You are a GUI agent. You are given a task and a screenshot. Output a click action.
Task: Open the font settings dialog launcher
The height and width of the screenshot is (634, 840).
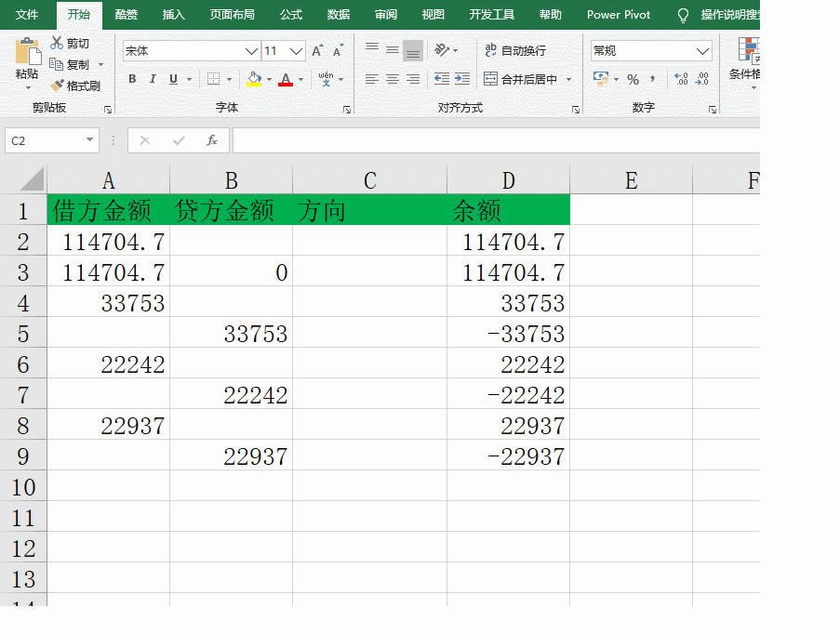pyautogui.click(x=347, y=110)
